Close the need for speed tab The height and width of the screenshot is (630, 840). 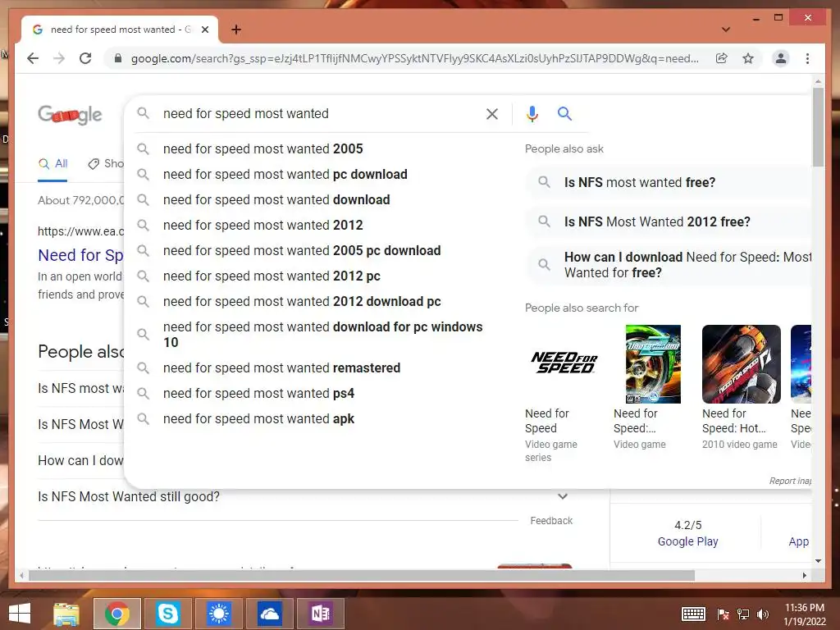pyautogui.click(x=204, y=30)
